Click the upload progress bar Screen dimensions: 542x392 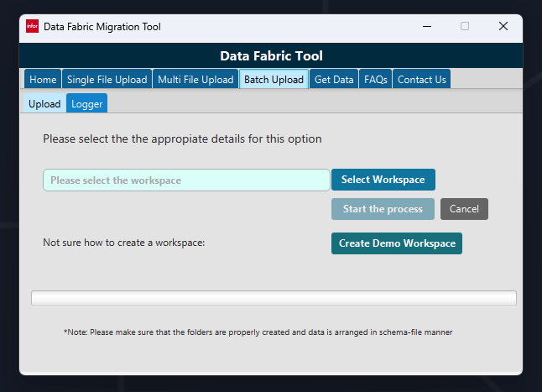[274, 298]
